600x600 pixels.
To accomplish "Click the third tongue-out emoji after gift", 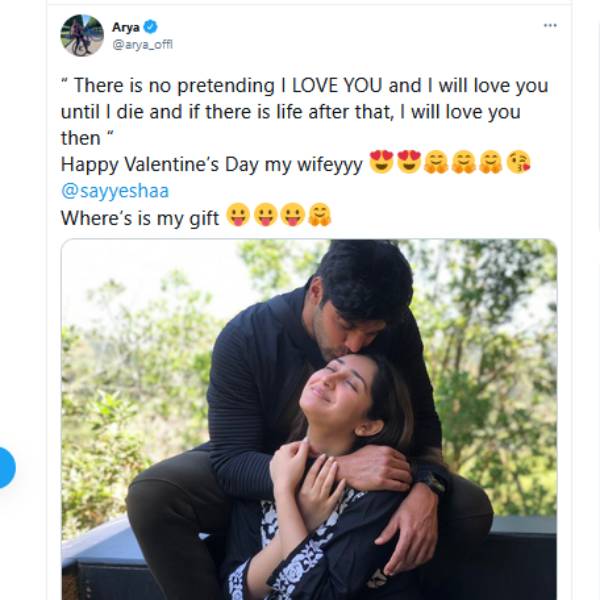I will 291,216.
